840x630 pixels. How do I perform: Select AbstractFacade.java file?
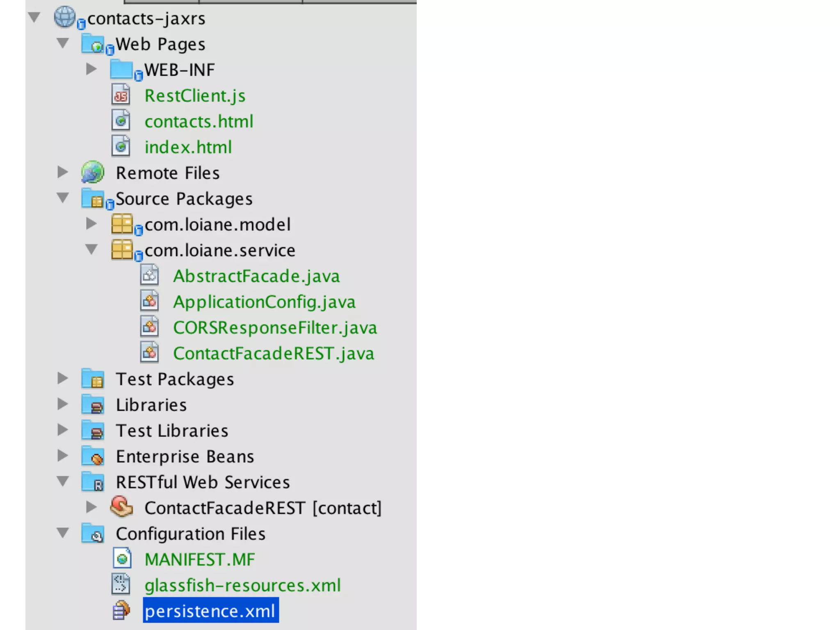point(256,276)
